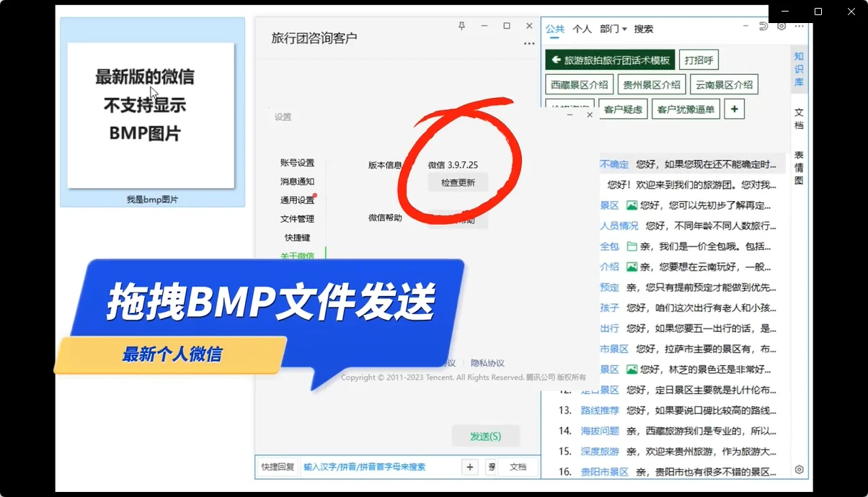Viewport: 868px width, 497px height.
Task: Pin the 旅行团咨询客户 chat window
Action: pyautogui.click(x=462, y=26)
